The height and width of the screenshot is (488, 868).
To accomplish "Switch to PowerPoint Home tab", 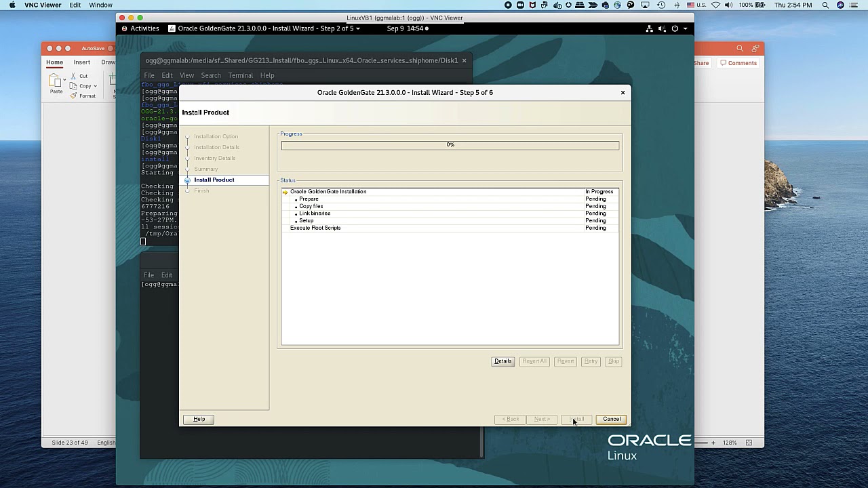I will pos(54,62).
